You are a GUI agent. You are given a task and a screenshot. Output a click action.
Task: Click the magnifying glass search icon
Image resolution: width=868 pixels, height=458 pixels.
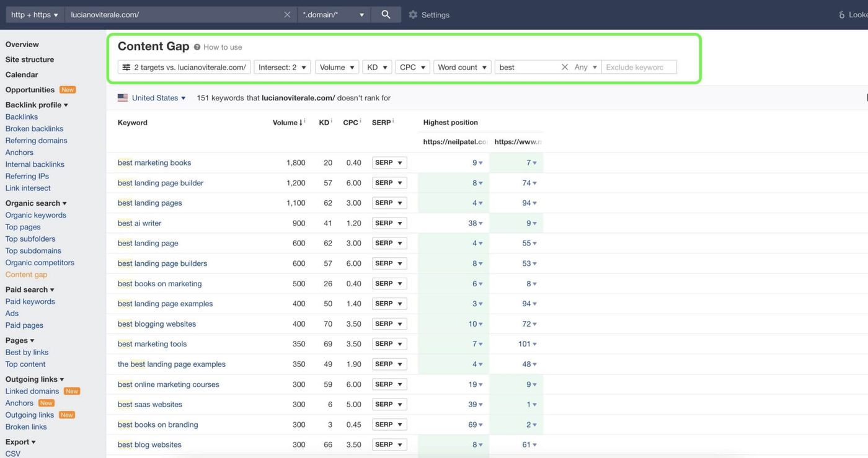(386, 14)
